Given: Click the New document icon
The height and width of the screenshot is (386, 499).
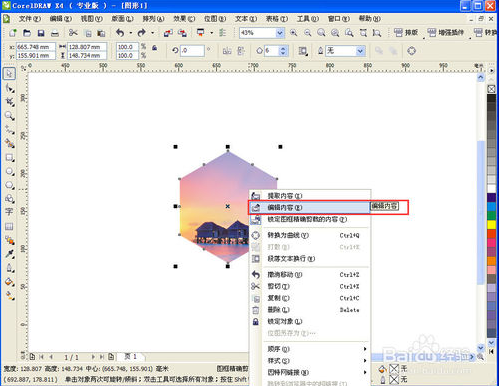Looking at the screenshot, I should (13, 33).
